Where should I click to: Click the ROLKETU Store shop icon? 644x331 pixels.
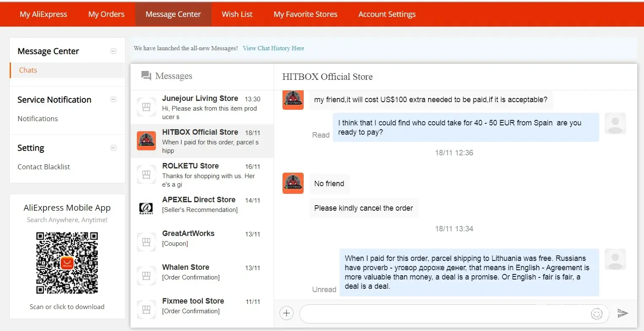tap(146, 174)
